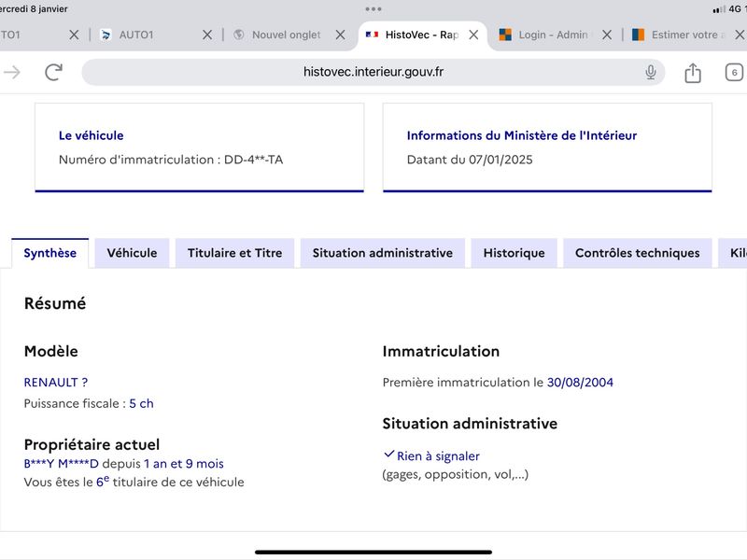Tap the mercredi 8 janvier date
This screenshot has width=747, height=560.
(x=34, y=9)
